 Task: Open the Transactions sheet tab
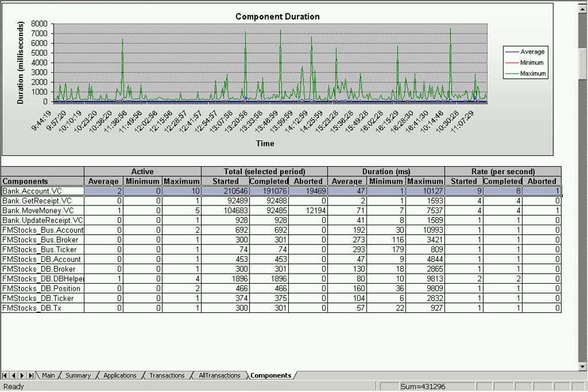(x=167, y=375)
